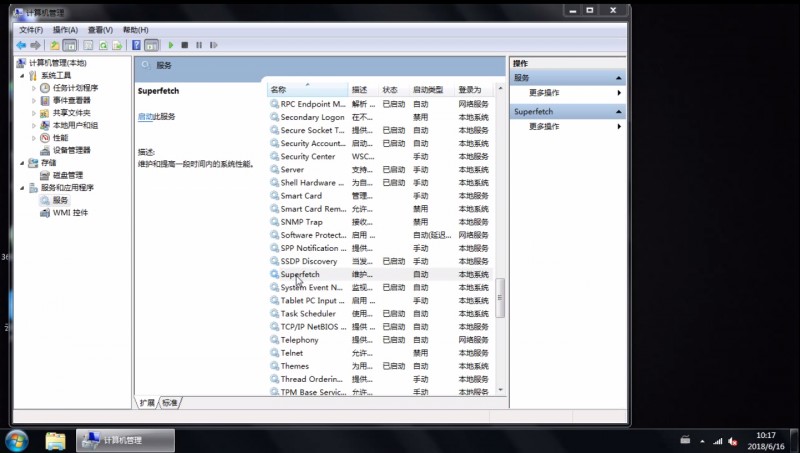
Task: Expand the Event Viewer tree node
Action: tap(34, 100)
